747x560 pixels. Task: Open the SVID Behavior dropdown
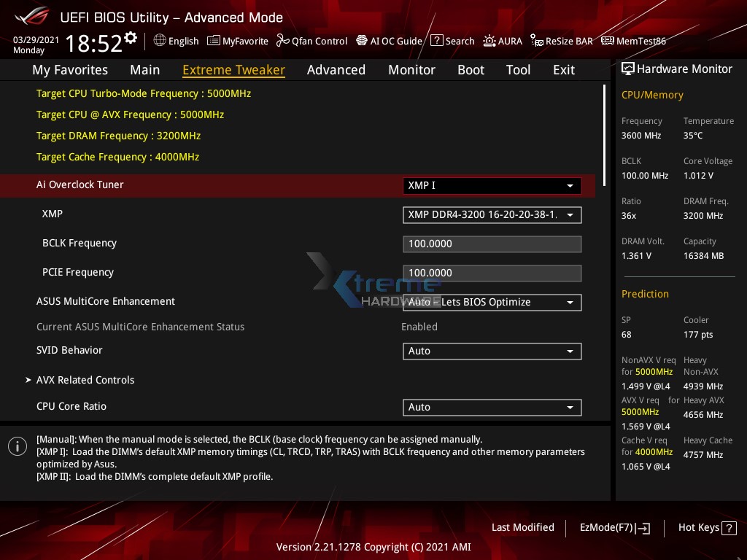tap(492, 351)
